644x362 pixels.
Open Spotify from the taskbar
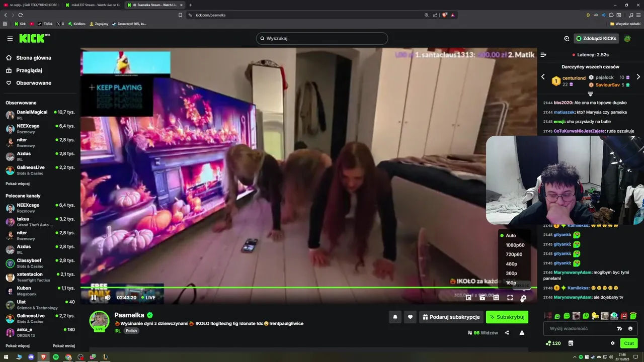pyautogui.click(x=56, y=357)
